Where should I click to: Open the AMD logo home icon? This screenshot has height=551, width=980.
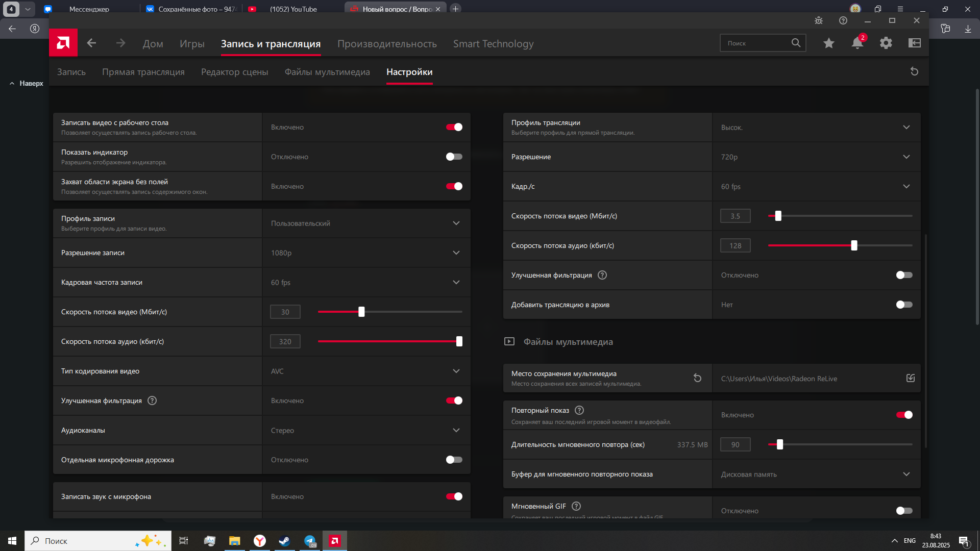[63, 43]
